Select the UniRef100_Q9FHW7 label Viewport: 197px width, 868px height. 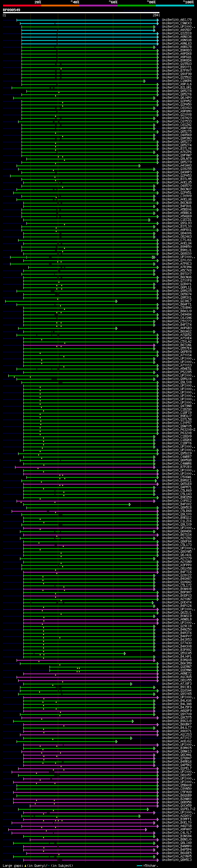click(177, 155)
